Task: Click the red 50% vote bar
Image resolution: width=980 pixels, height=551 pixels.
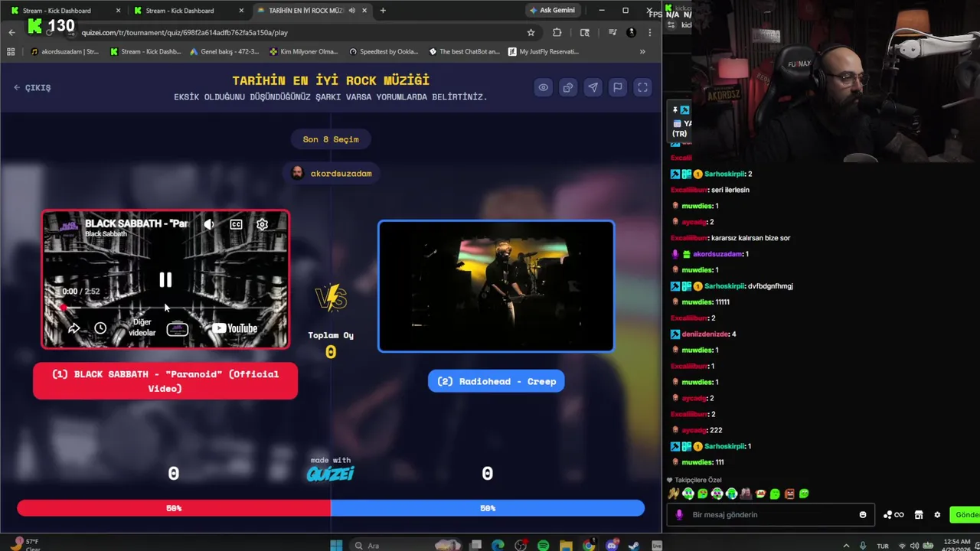Action: click(x=174, y=508)
